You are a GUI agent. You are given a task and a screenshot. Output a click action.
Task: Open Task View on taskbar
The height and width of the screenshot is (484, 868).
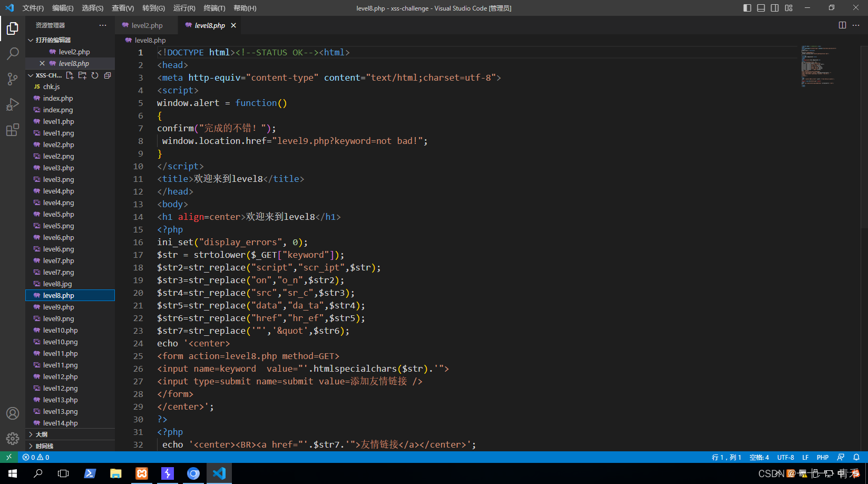tap(63, 473)
